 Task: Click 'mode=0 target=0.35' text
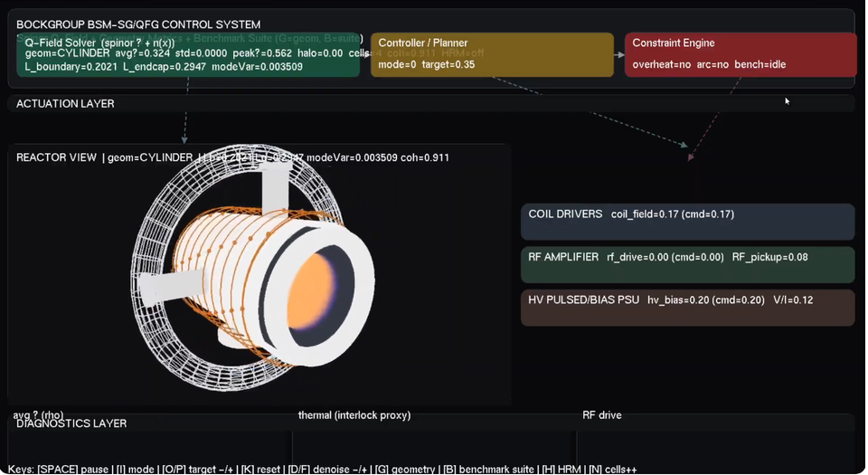click(x=426, y=65)
